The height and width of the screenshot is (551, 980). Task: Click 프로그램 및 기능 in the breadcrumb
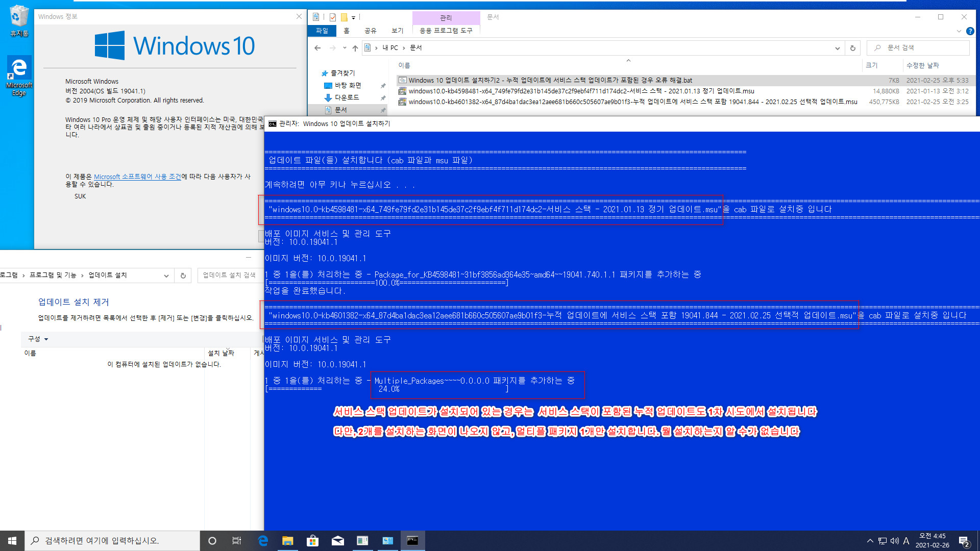pyautogui.click(x=53, y=275)
